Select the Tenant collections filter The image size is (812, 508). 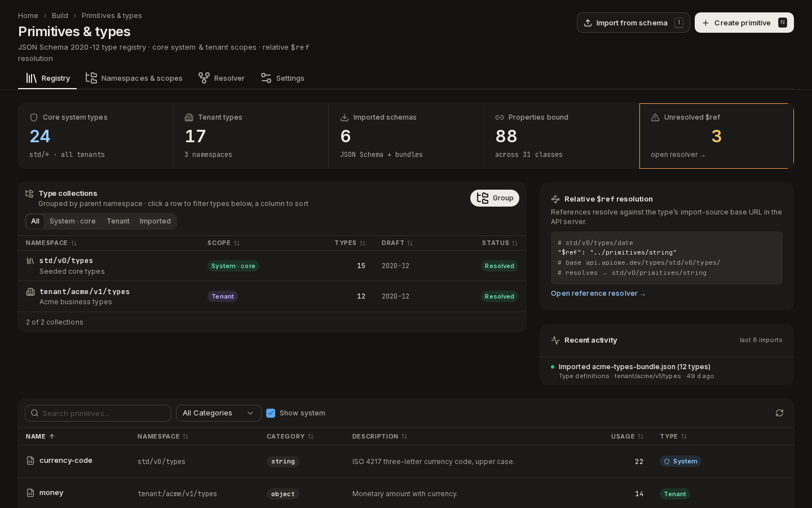[118, 221]
